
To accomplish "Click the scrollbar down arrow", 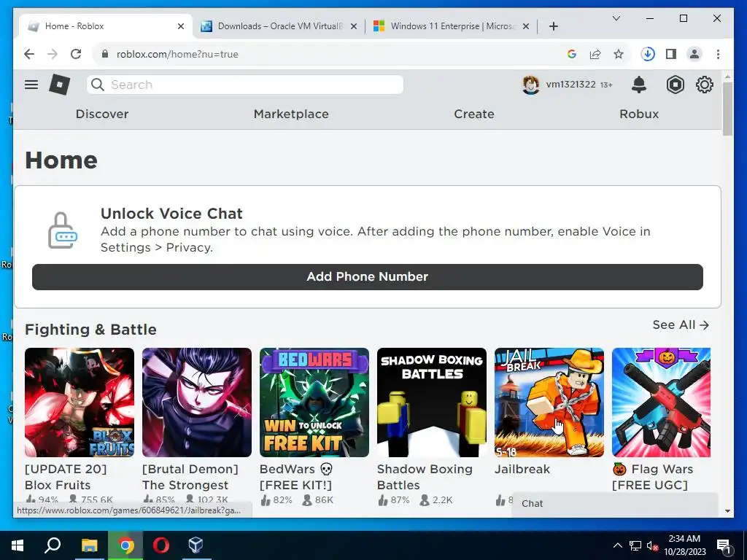I will click(x=727, y=511).
